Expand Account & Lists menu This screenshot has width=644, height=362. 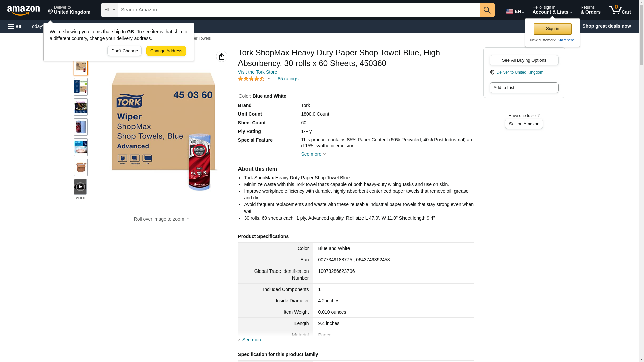click(x=552, y=10)
